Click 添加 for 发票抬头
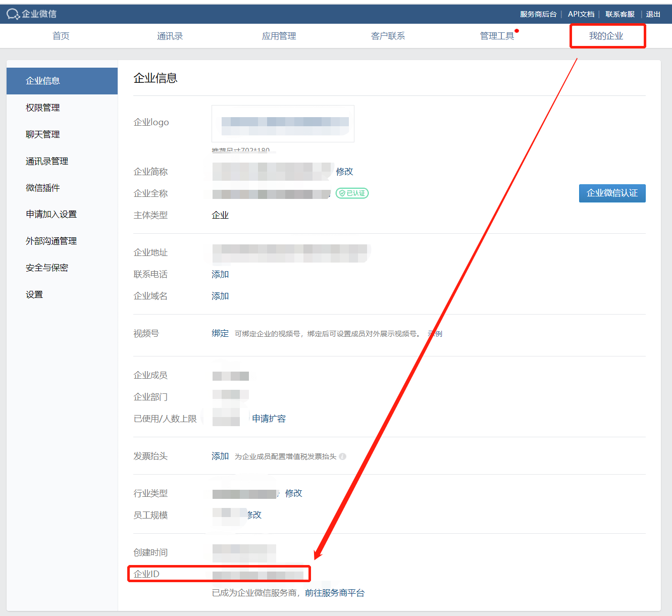This screenshot has width=672, height=616. [x=220, y=456]
